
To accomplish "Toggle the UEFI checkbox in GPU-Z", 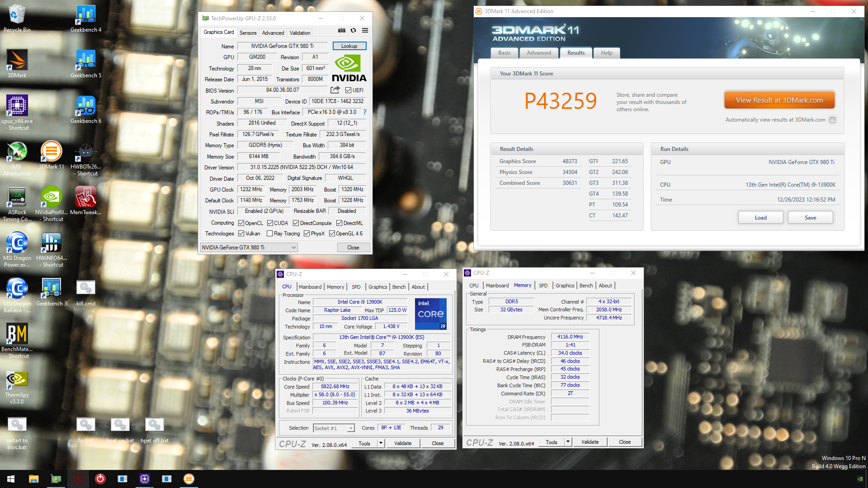I will coord(348,90).
